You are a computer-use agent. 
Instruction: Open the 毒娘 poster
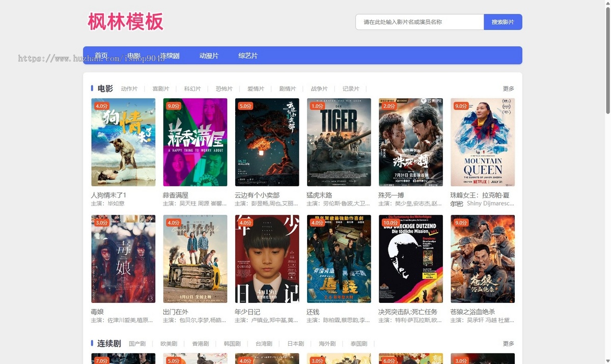click(x=123, y=259)
